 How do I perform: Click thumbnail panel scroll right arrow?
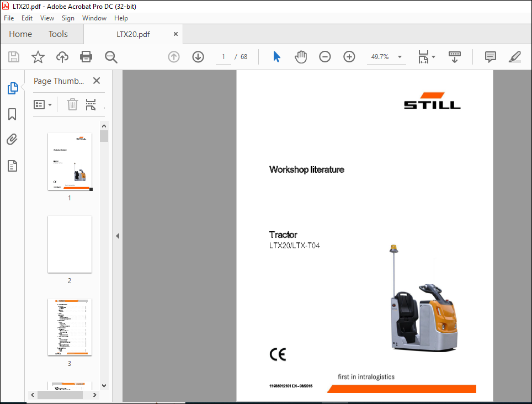[x=95, y=395]
